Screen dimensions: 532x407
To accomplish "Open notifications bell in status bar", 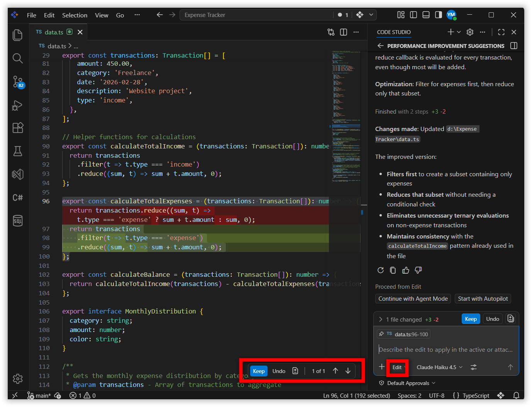I will (x=516, y=395).
